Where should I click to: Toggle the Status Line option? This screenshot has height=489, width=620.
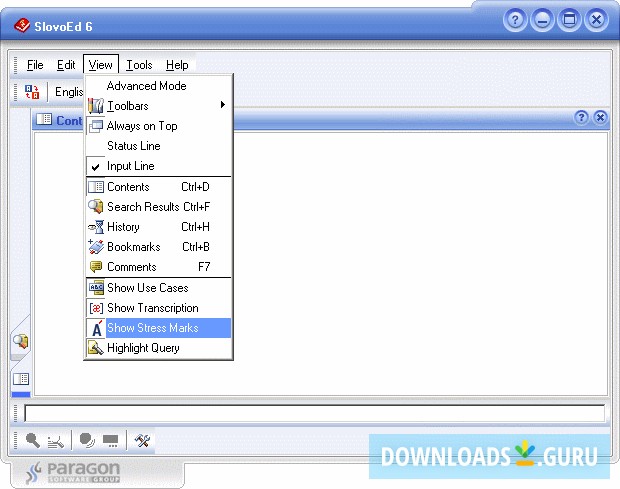point(159,146)
